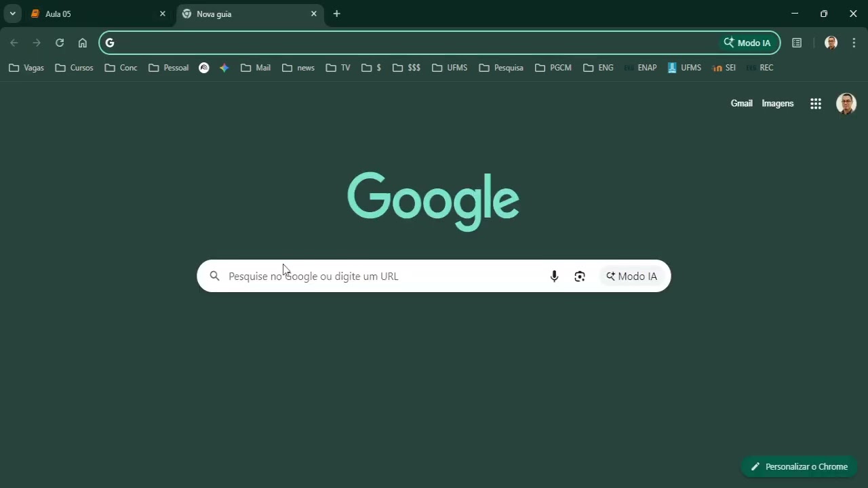Open the Vagas bookmark folder
868x488 pixels.
(26, 68)
